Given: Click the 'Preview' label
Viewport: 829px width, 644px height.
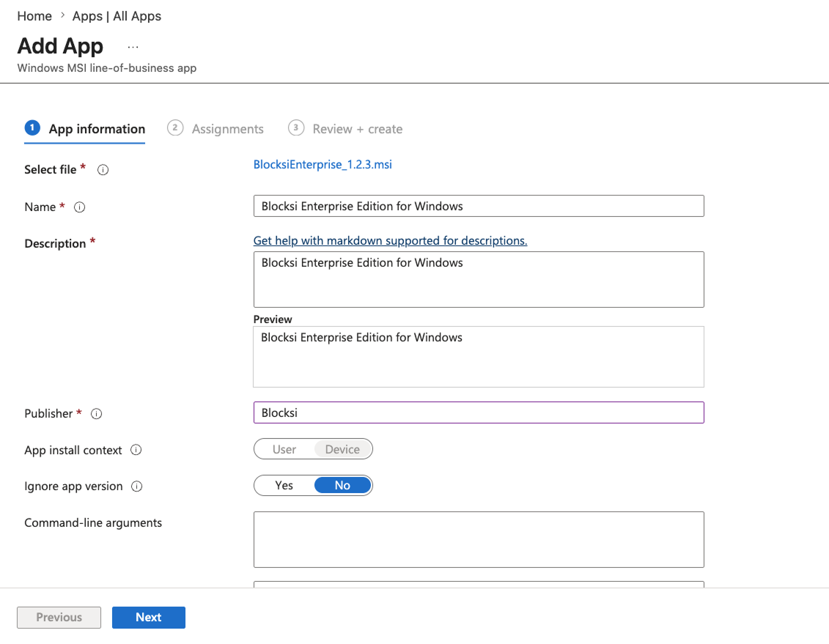Looking at the screenshot, I should [272, 319].
